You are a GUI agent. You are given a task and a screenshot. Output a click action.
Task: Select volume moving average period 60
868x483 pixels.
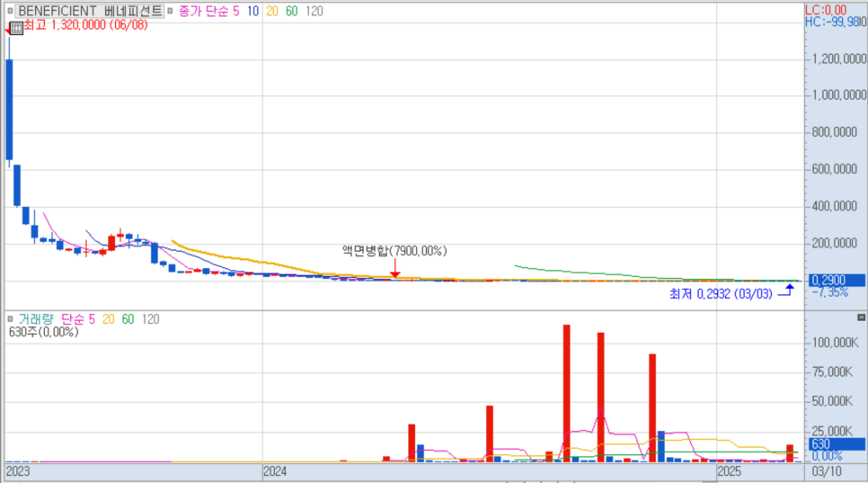128,319
